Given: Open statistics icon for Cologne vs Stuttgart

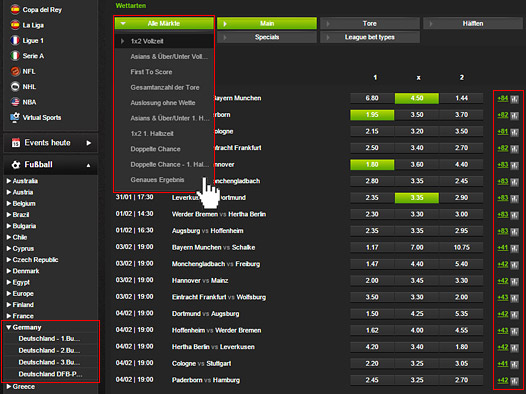Looking at the screenshot, I should pyautogui.click(x=514, y=364).
